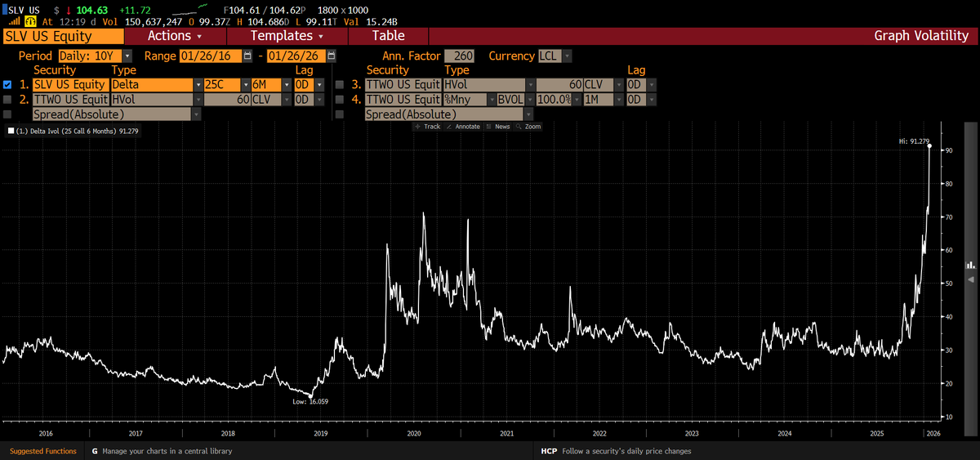Viewport: 980px width, 460px height.
Task: Open Suggested Functions link
Action: 42,451
